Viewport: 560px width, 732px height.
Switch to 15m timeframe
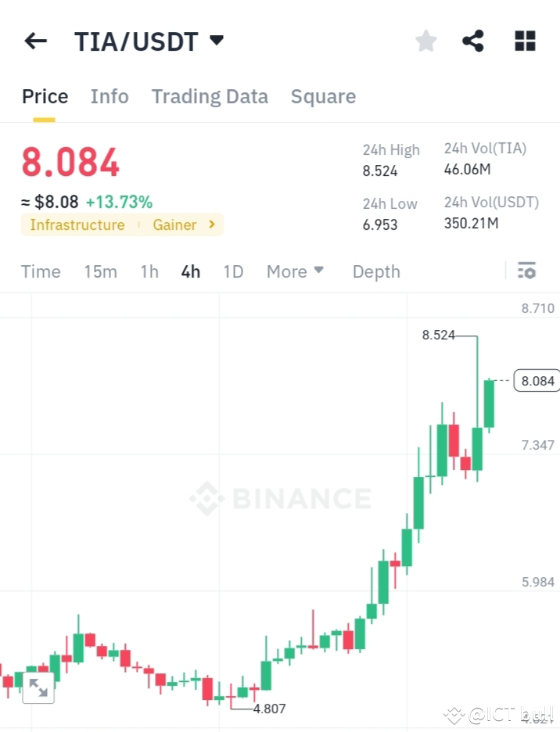click(100, 271)
